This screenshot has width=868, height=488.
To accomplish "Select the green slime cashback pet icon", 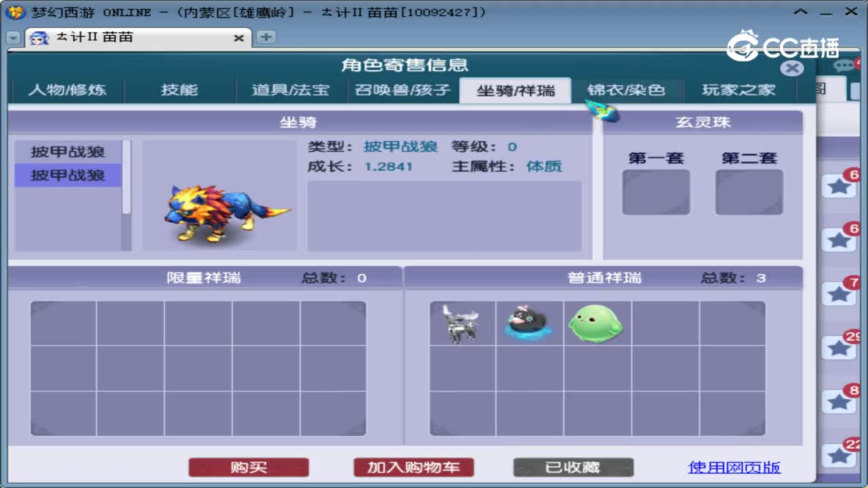I will point(595,323).
